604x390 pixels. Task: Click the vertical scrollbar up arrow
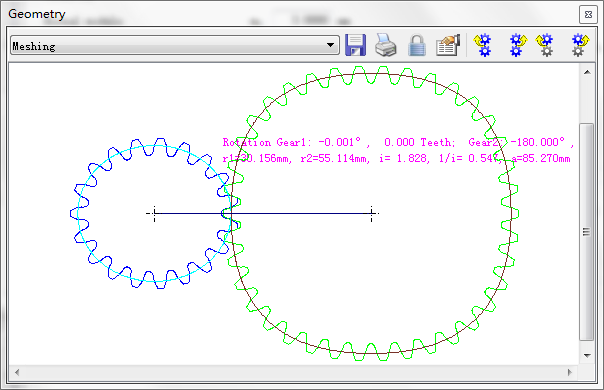587,72
